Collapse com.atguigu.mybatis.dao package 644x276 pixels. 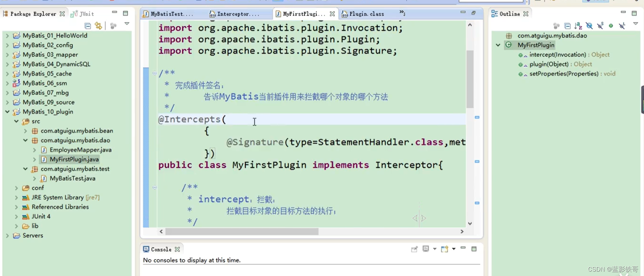(25, 140)
